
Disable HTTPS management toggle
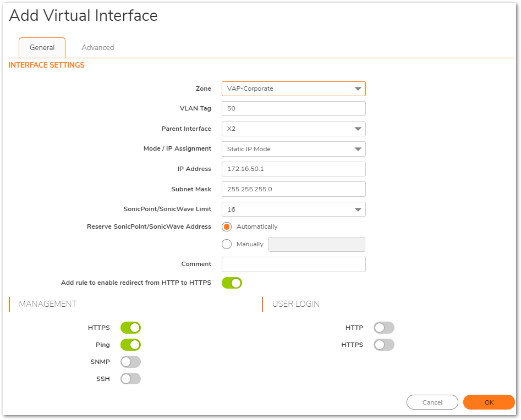pos(130,328)
